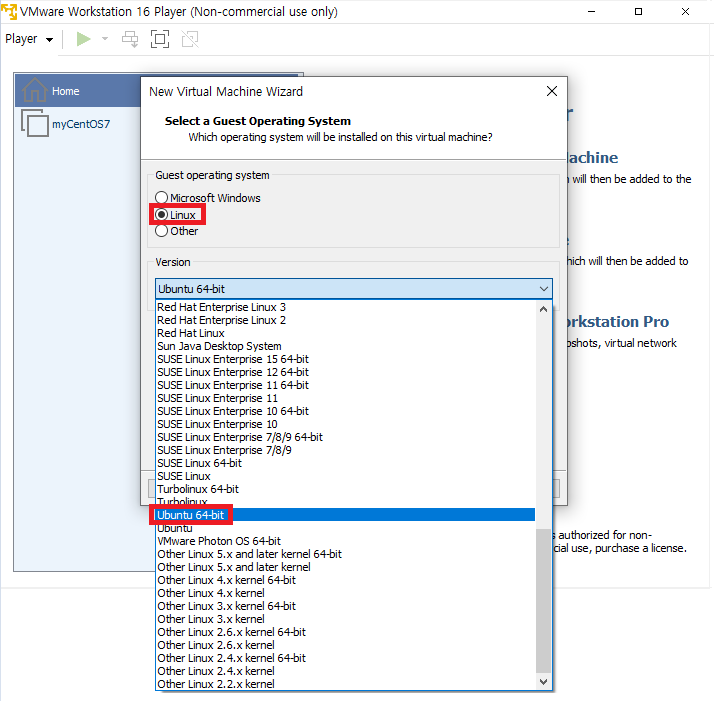
Task: Select Other Linux 3.x kernel 64-bit
Action: coord(346,606)
